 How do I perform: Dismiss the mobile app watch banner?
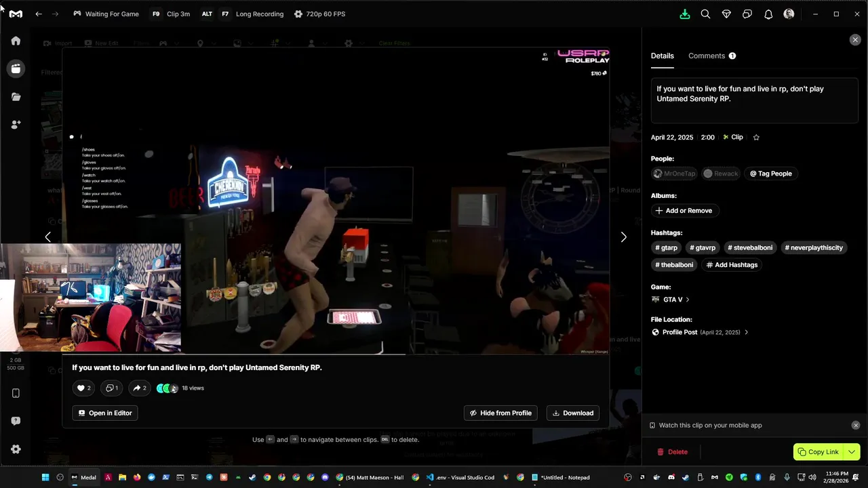[856, 425]
